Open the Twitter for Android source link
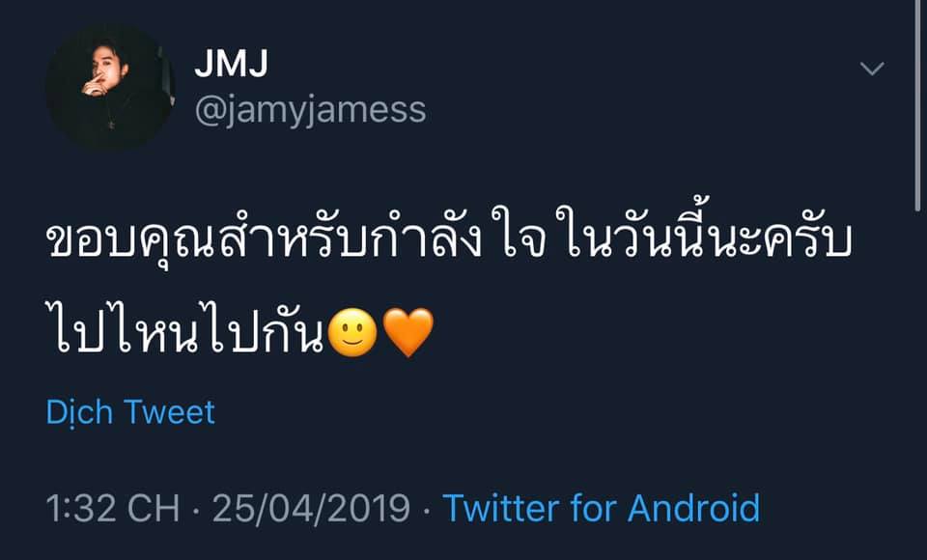This screenshot has width=927, height=560. tap(602, 508)
